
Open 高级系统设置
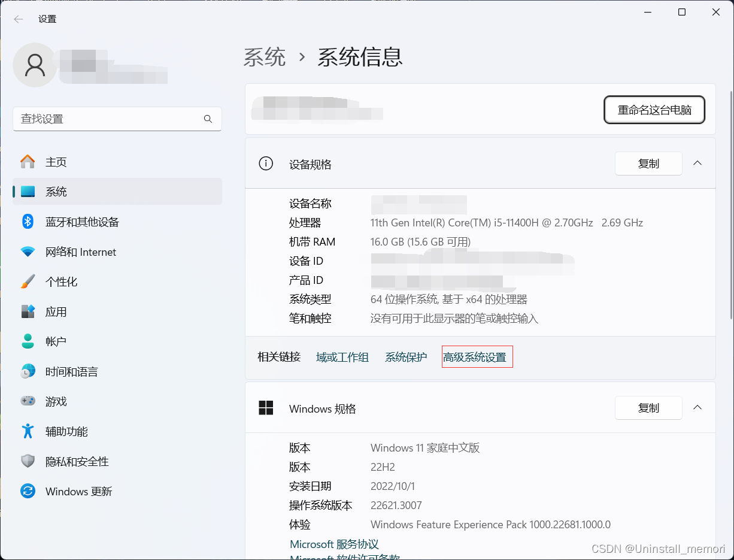pyautogui.click(x=477, y=356)
